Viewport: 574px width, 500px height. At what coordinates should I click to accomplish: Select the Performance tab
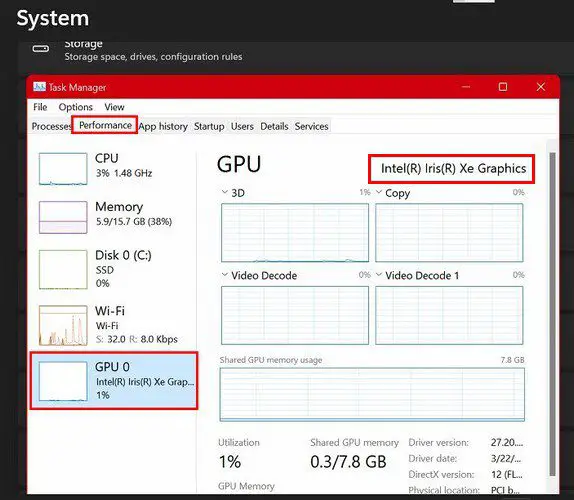(105, 125)
